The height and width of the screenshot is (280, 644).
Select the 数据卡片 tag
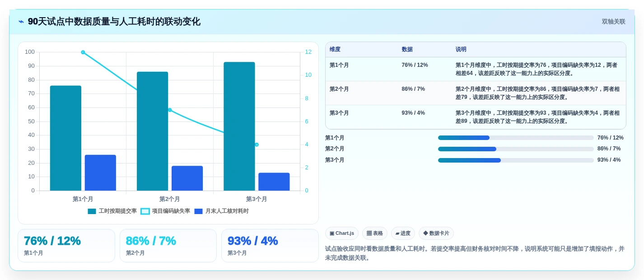point(436,233)
